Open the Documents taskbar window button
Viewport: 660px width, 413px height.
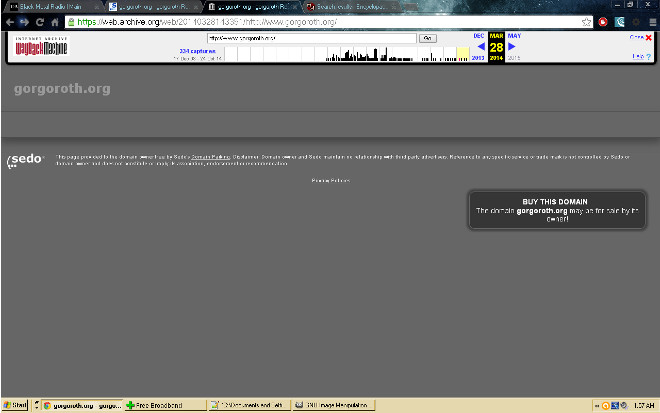tap(249, 405)
